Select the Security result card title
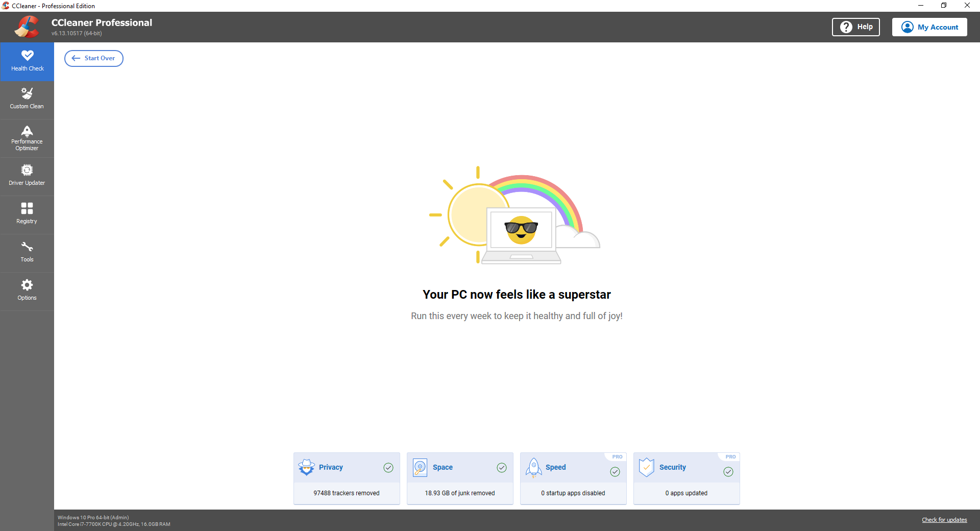 pyautogui.click(x=673, y=467)
